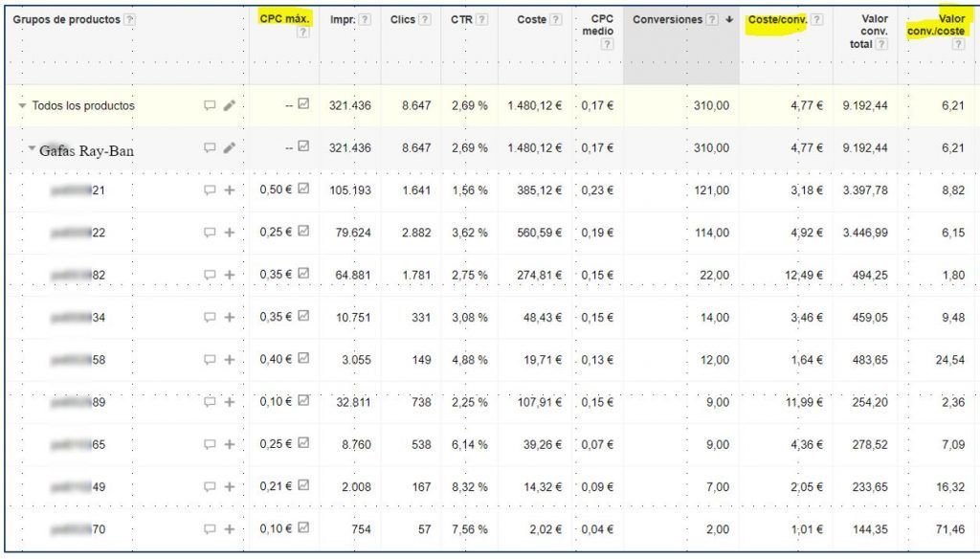
Task: Open the bid chart icon for Todos los productos
Action: [x=303, y=103]
